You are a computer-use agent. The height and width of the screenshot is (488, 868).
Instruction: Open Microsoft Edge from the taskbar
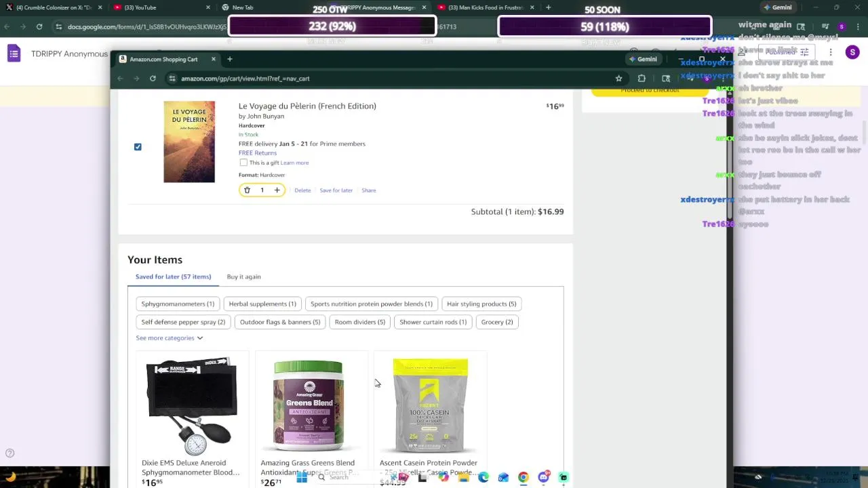(x=484, y=477)
